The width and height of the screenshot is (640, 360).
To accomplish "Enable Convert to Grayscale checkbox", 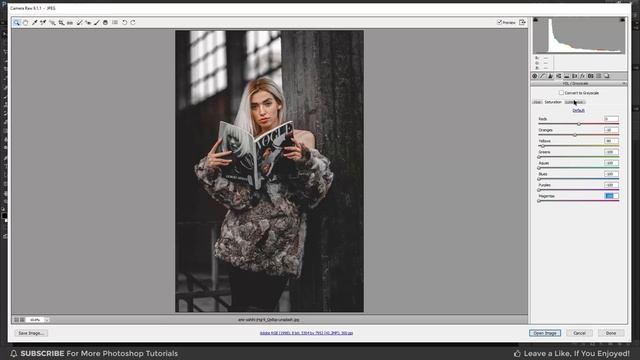I will (x=562, y=93).
